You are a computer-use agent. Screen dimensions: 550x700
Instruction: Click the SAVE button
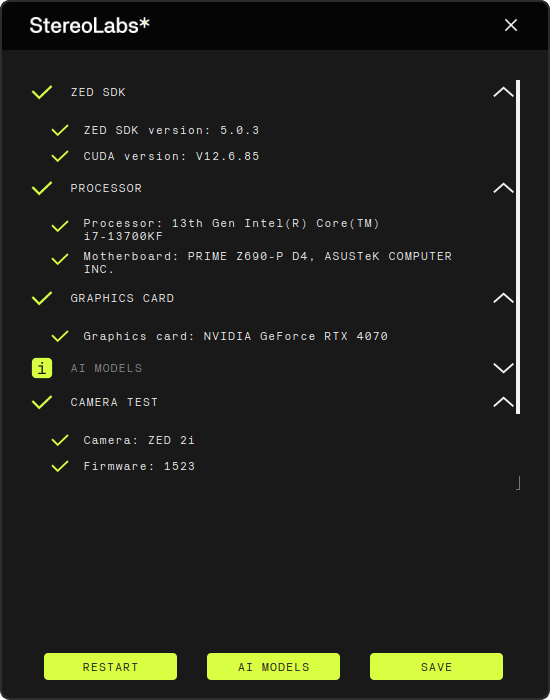pyautogui.click(x=436, y=667)
